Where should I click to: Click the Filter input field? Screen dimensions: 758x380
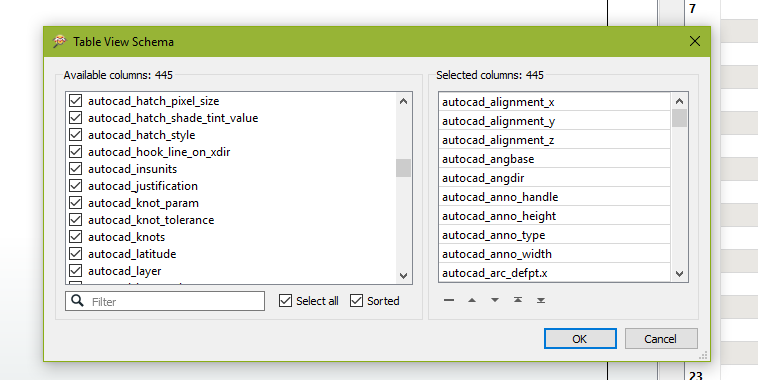(165, 301)
